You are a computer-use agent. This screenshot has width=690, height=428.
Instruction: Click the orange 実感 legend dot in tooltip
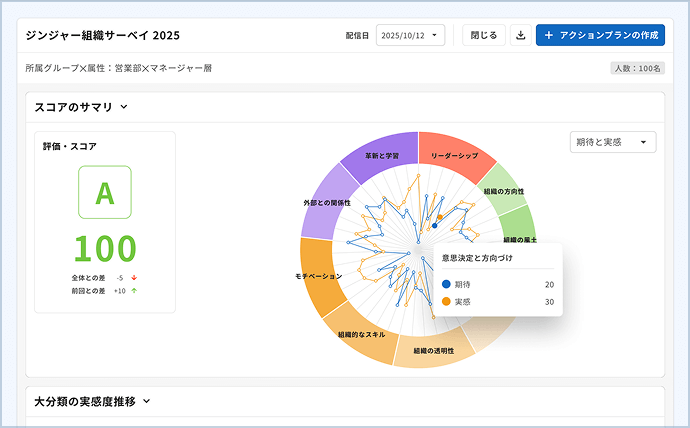coord(446,302)
